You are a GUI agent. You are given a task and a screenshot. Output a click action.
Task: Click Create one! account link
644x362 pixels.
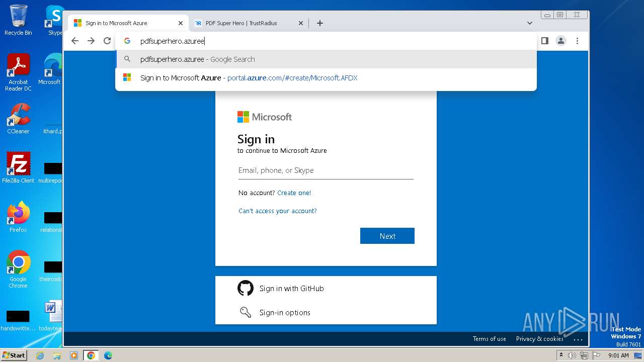(x=294, y=193)
